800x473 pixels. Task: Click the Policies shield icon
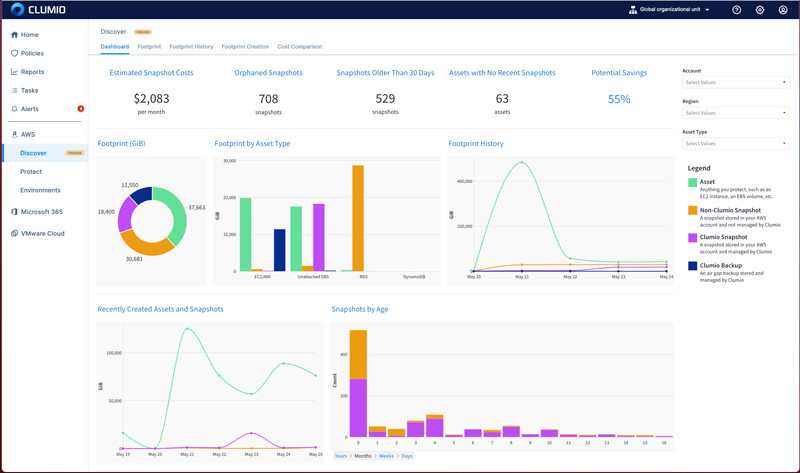click(14, 53)
